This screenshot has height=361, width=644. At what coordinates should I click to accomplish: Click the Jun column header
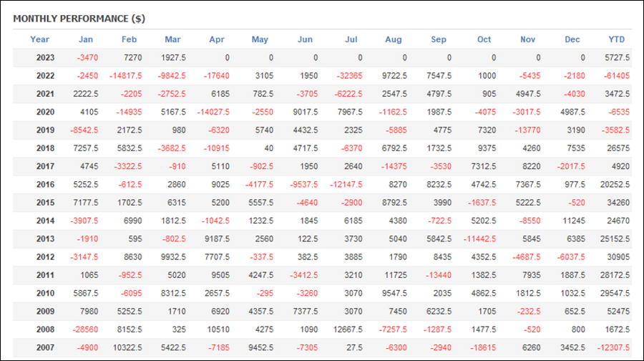point(305,39)
